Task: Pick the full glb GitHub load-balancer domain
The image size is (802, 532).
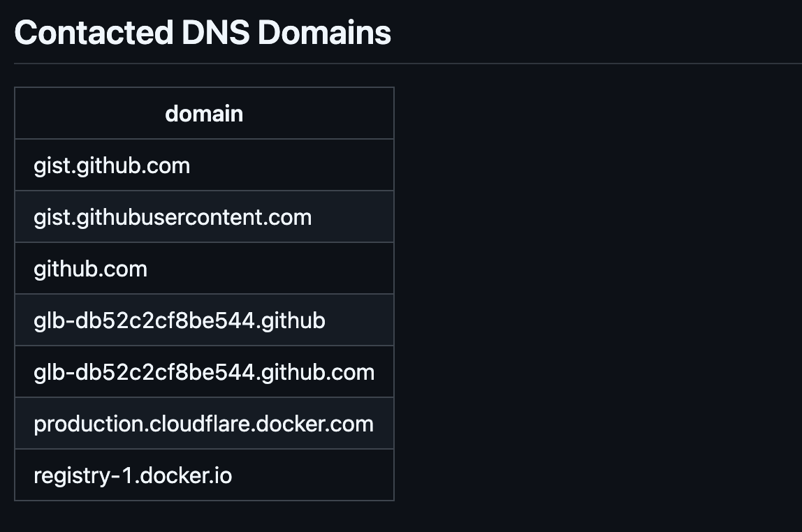Action: click(204, 371)
